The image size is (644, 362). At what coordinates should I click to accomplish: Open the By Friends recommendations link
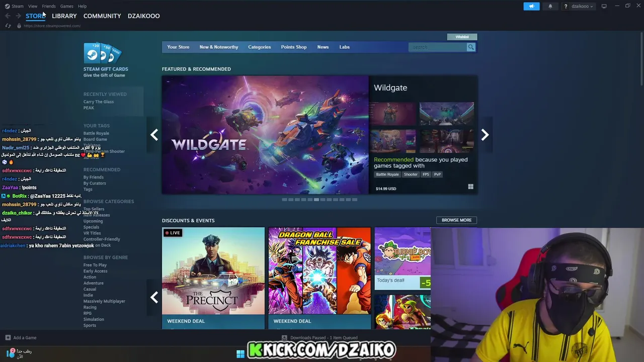tap(94, 177)
